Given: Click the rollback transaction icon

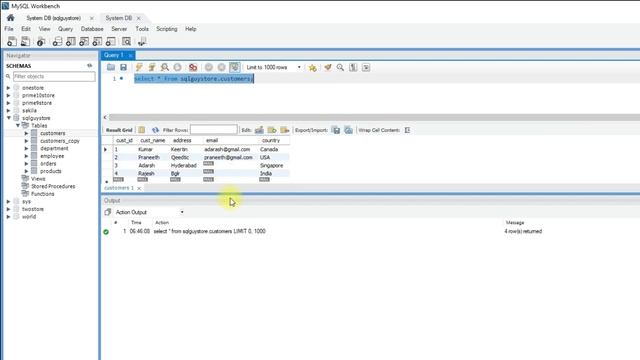Looking at the screenshot, I should coord(221,67).
